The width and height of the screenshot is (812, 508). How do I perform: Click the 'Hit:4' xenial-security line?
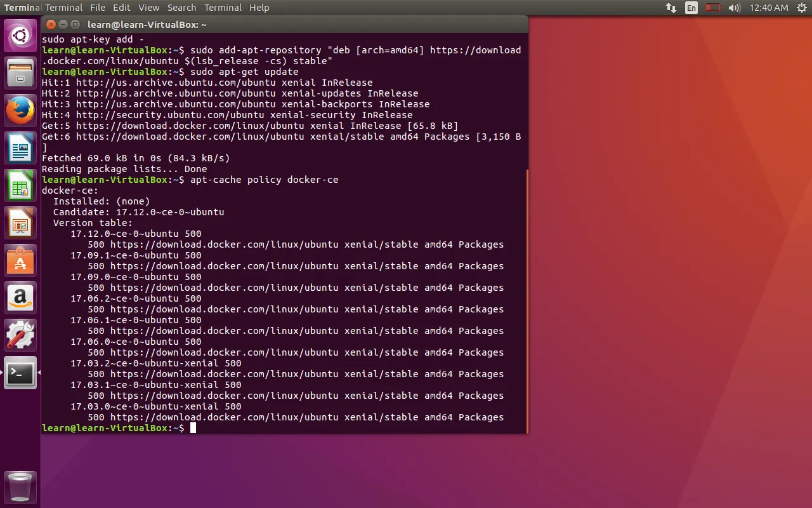coord(227,115)
